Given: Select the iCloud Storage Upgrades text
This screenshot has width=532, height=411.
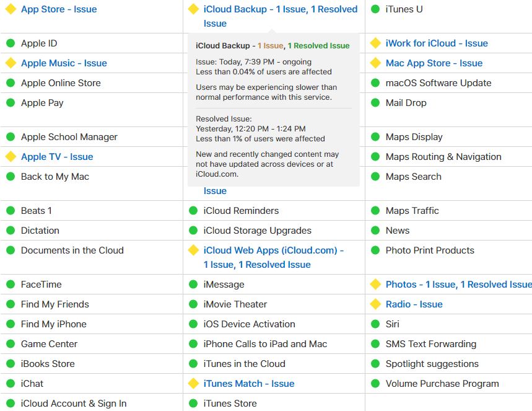Looking at the screenshot, I should coord(257,231).
